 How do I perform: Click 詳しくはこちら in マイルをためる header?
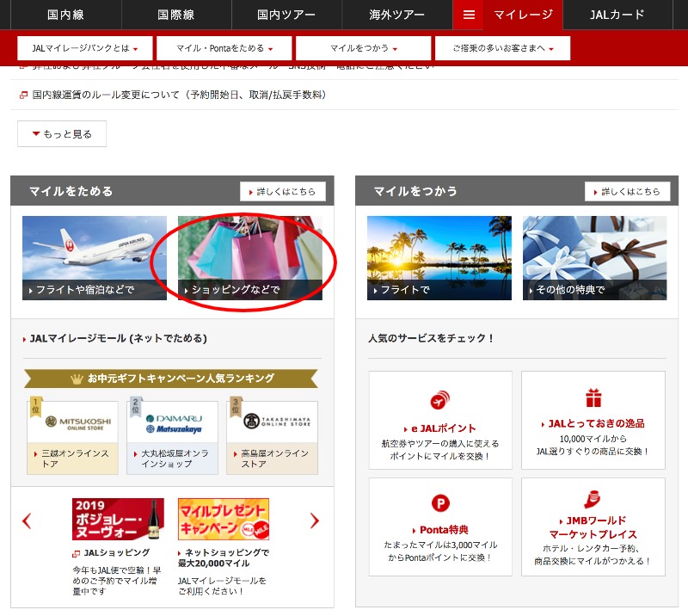point(283,192)
